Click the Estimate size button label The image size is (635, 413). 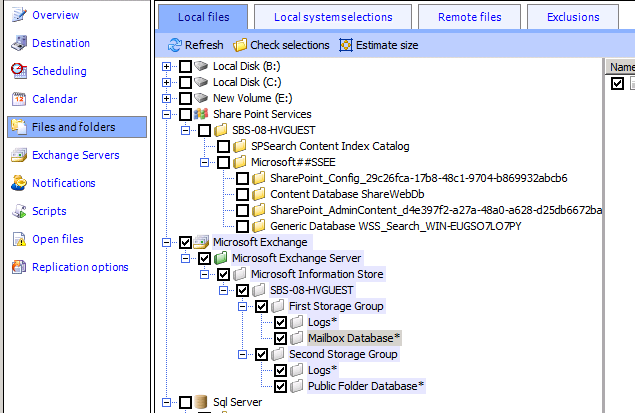[x=387, y=45]
